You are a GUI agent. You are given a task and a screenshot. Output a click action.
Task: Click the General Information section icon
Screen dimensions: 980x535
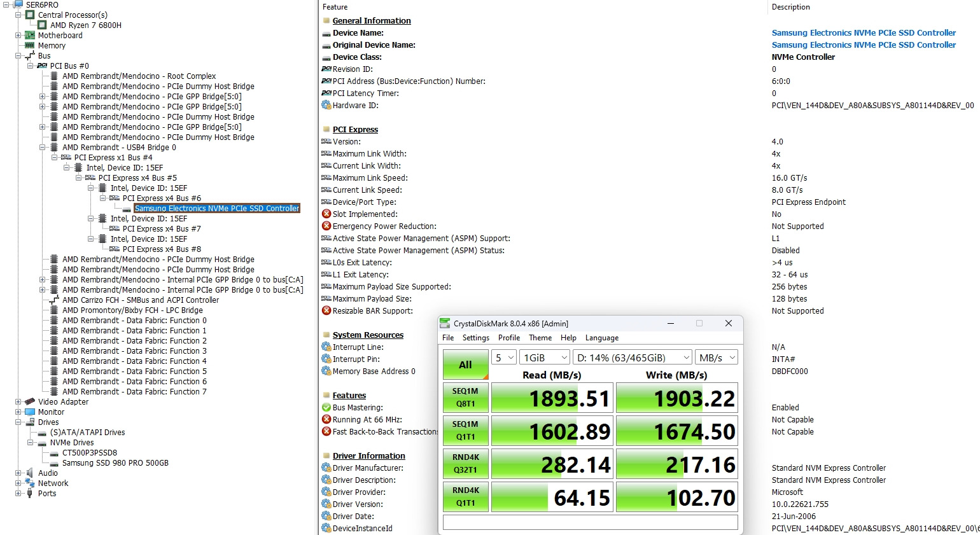(x=326, y=20)
